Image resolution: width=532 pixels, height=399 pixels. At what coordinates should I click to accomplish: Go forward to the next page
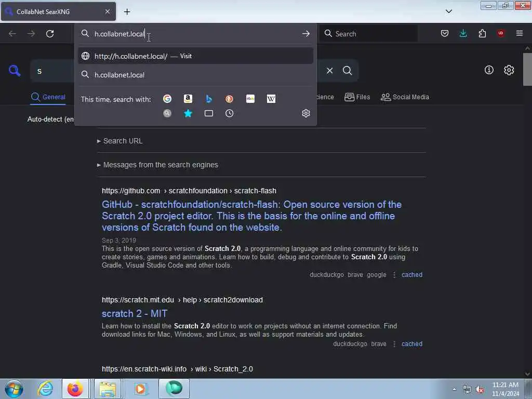(31, 34)
